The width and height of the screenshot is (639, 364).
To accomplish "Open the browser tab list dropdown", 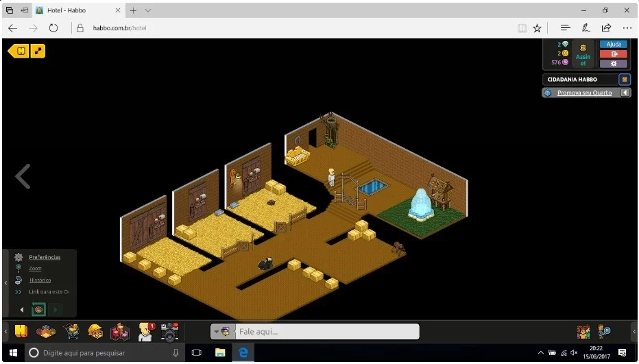I will 148,10.
